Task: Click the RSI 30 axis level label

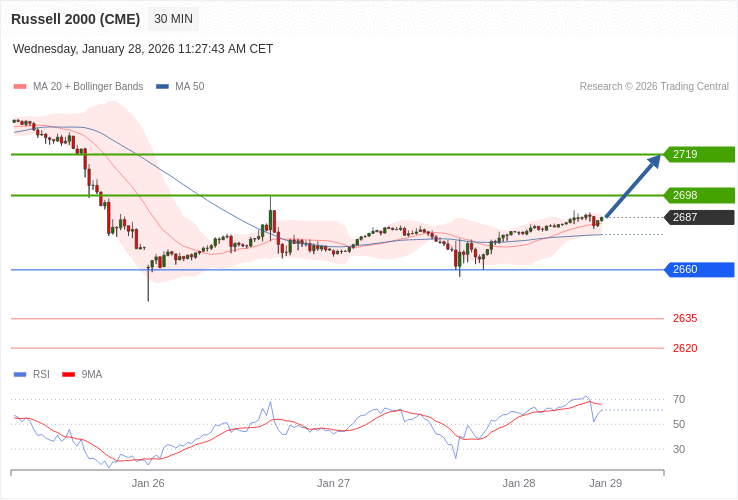Action: tap(679, 450)
